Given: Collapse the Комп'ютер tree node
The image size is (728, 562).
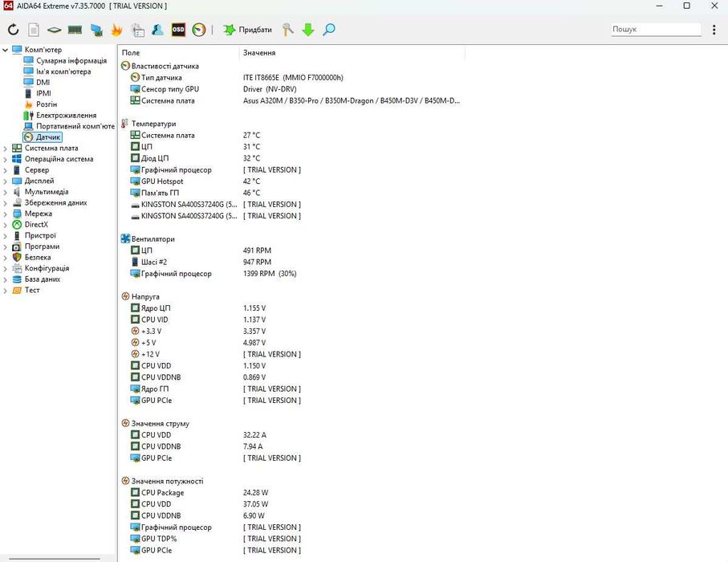Looking at the screenshot, I should [6, 50].
